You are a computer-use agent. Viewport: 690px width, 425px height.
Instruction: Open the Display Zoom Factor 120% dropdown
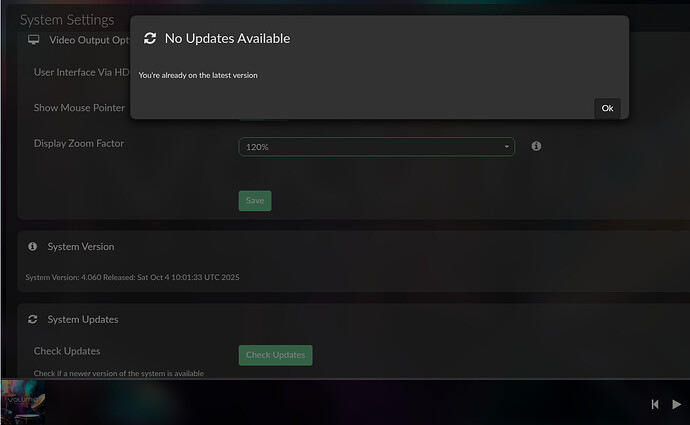point(375,147)
